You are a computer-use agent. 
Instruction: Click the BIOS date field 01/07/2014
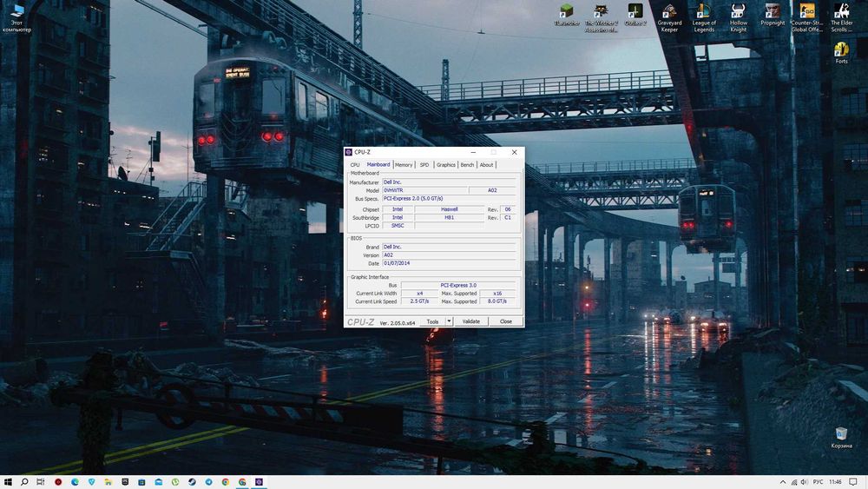point(449,263)
